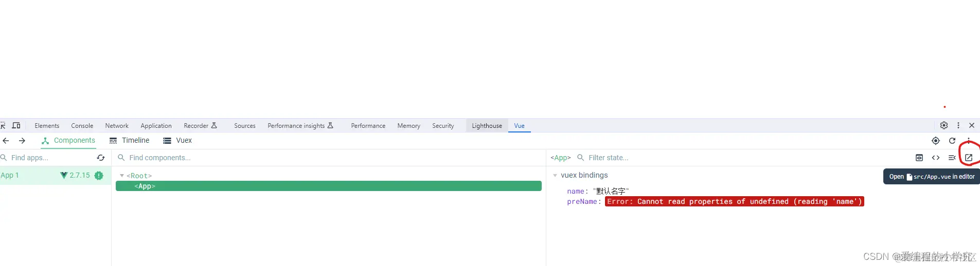
Task: Click the name binding value
Action: pos(611,191)
